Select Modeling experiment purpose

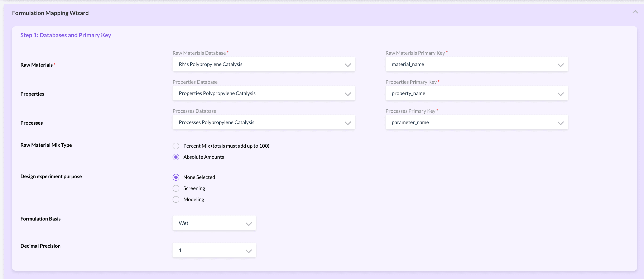(x=176, y=199)
